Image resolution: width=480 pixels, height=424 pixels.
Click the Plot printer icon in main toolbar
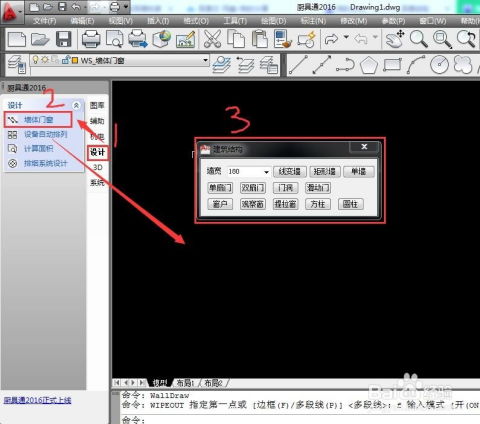click(91, 39)
